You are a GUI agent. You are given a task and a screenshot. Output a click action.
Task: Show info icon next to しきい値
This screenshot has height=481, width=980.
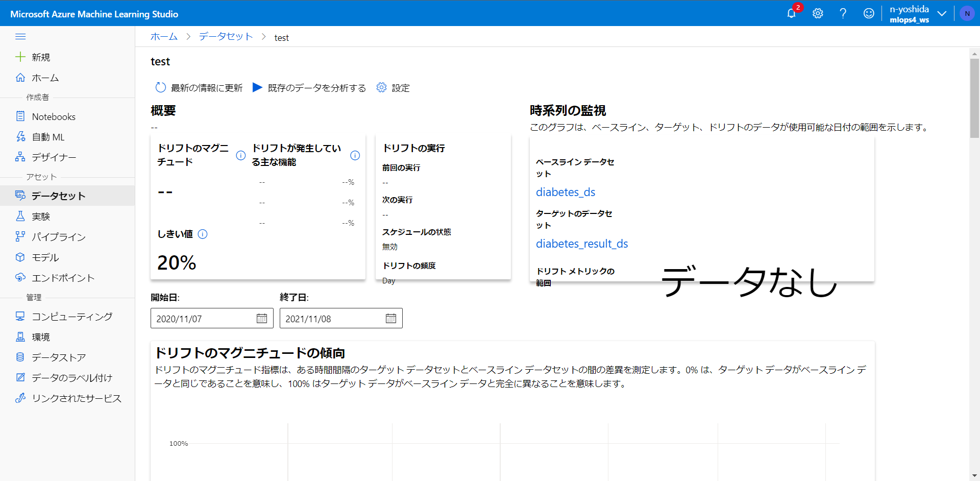(x=203, y=234)
